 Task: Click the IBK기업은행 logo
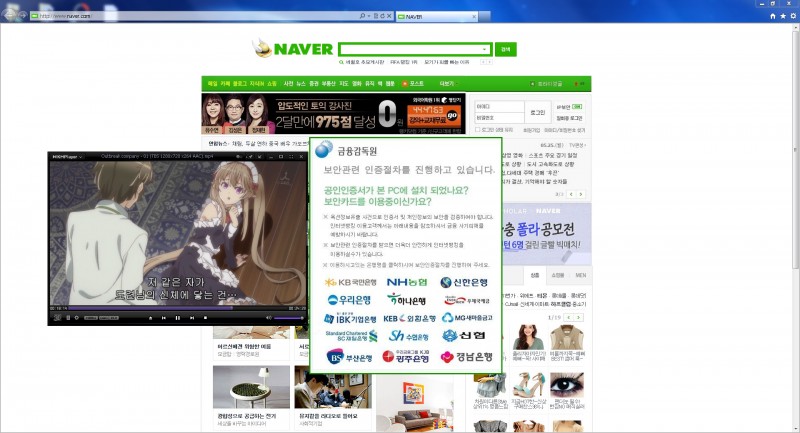(x=346, y=318)
